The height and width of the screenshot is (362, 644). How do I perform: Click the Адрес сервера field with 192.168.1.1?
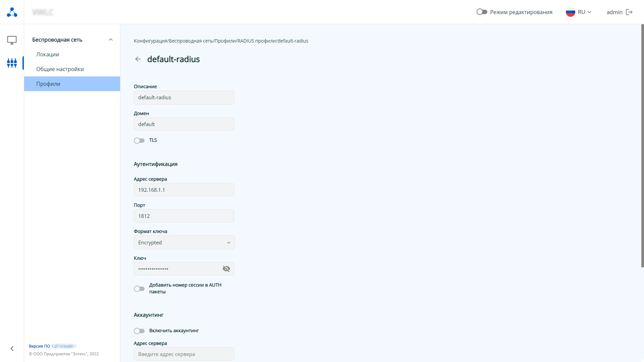pos(184,190)
